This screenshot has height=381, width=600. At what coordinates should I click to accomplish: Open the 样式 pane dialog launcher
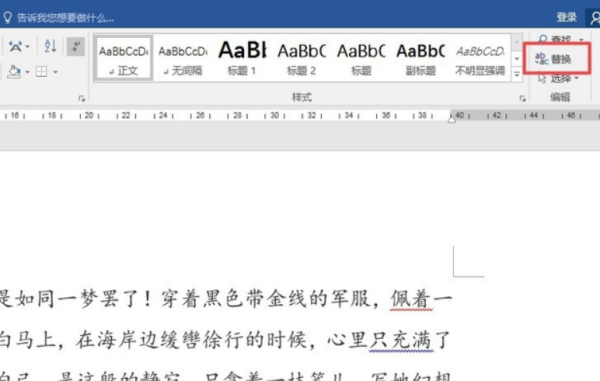(522, 99)
